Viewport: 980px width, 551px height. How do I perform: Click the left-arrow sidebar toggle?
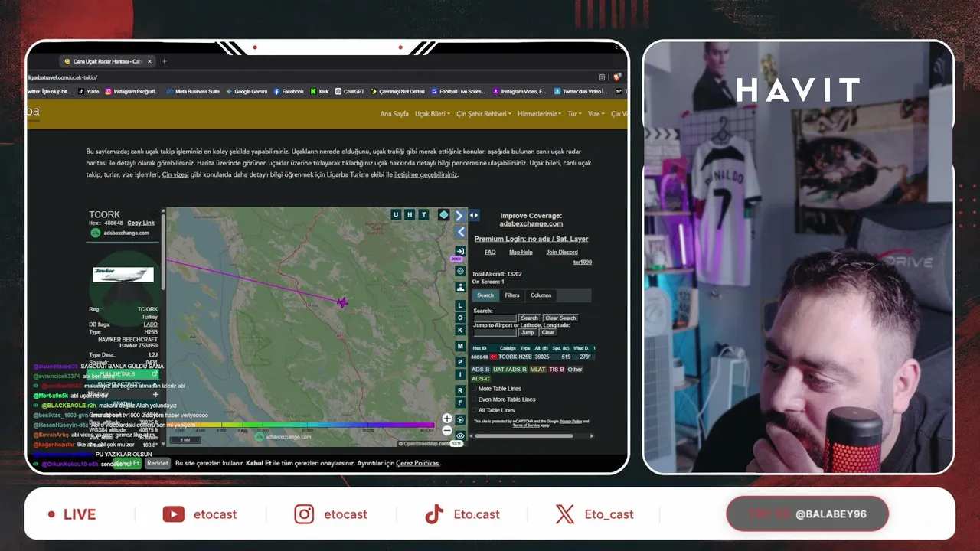coord(460,232)
